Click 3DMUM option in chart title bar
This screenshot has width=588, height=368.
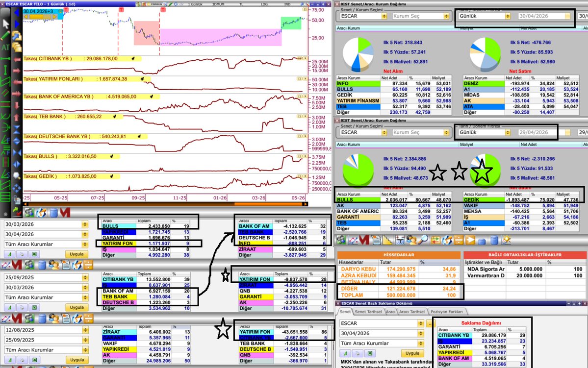[x=218, y=4]
